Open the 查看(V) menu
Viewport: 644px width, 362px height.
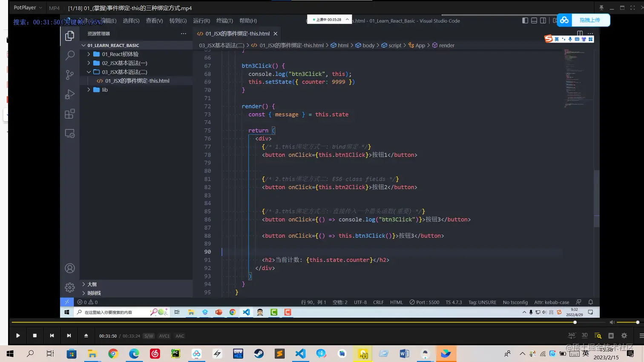click(x=154, y=21)
